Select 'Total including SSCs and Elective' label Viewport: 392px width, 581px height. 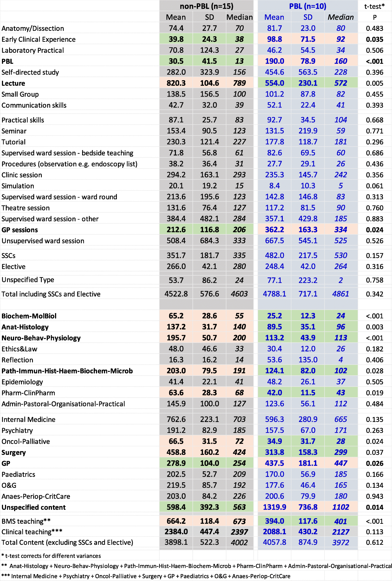click(x=51, y=294)
